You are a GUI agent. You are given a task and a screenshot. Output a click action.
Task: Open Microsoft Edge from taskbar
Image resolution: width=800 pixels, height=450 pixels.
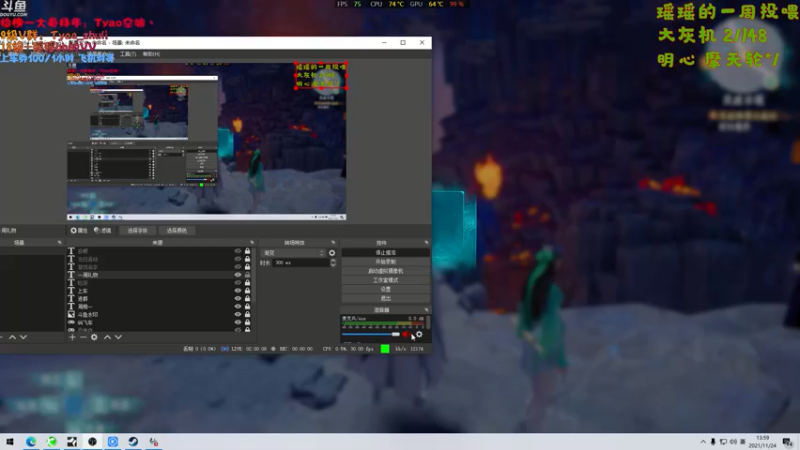pyautogui.click(x=31, y=442)
